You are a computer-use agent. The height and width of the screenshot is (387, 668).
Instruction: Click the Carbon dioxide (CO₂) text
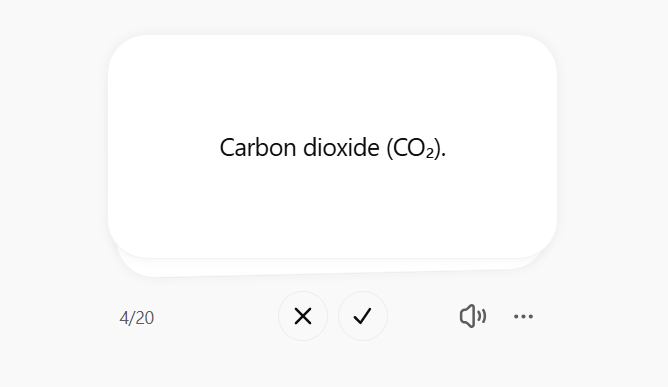coord(333,148)
